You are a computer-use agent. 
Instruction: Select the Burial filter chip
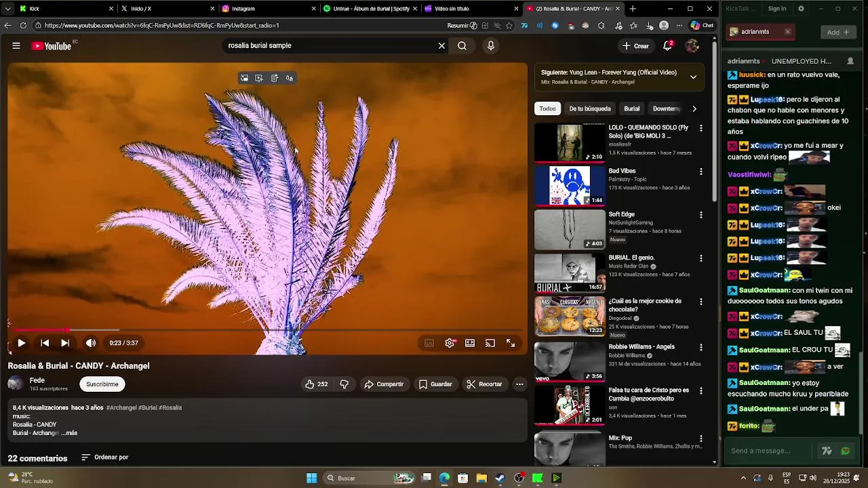(632, 108)
